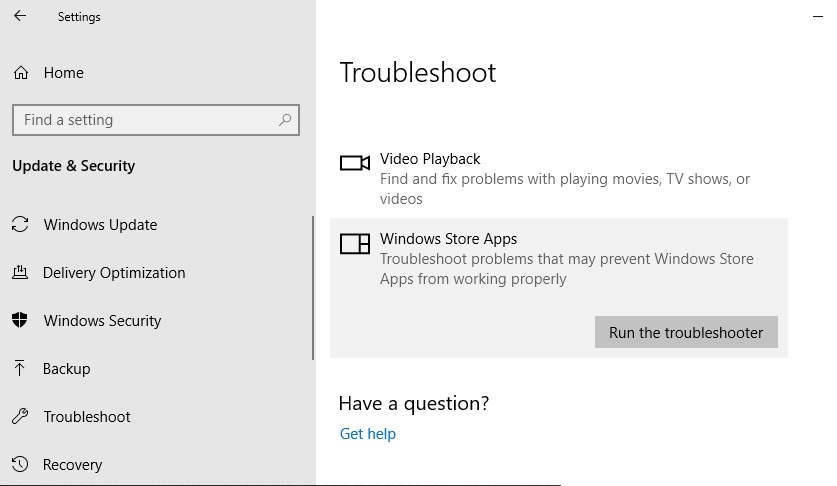Click the Windows Security shield icon
Viewport: 837px width, 486px height.
pos(20,320)
